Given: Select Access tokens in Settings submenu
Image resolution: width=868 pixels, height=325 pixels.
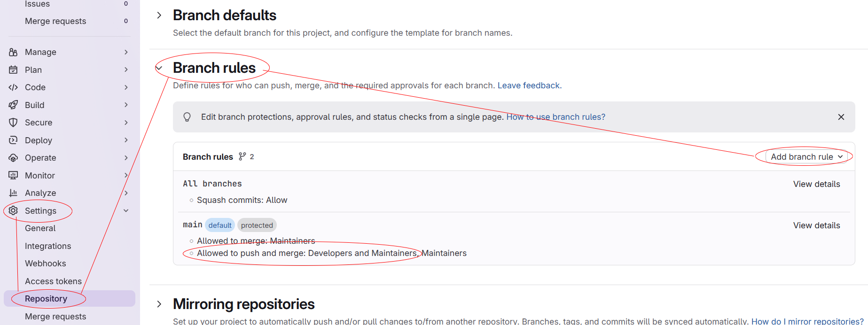Looking at the screenshot, I should pyautogui.click(x=53, y=281).
